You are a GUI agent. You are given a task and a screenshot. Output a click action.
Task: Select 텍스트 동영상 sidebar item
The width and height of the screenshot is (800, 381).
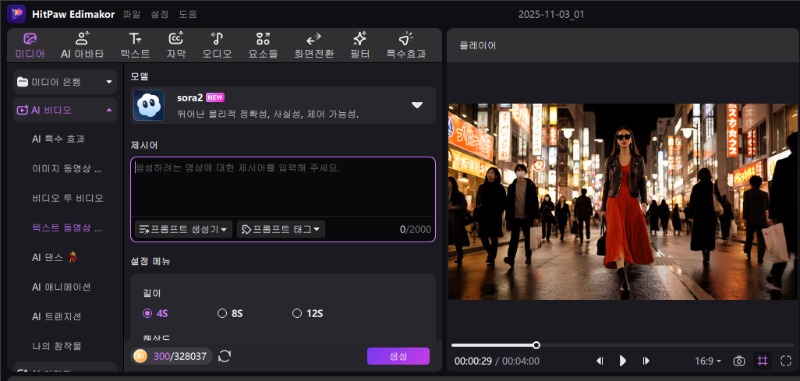point(66,228)
